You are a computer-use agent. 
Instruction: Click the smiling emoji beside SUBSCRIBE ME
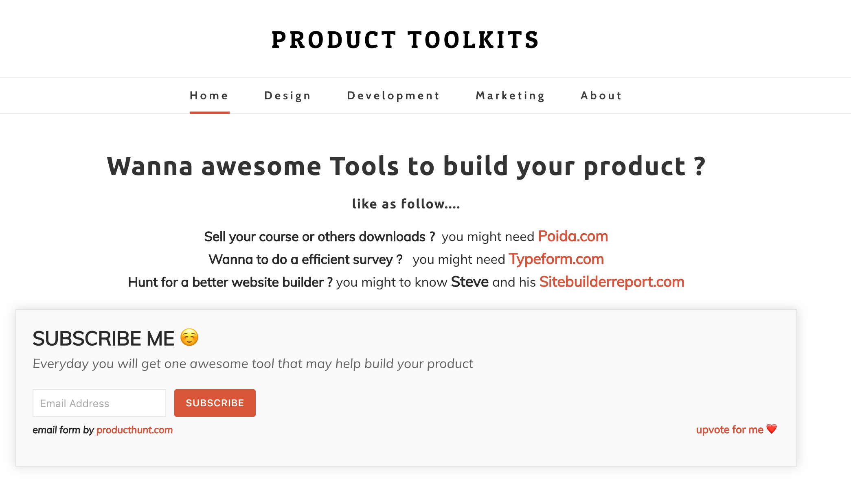pos(189,337)
